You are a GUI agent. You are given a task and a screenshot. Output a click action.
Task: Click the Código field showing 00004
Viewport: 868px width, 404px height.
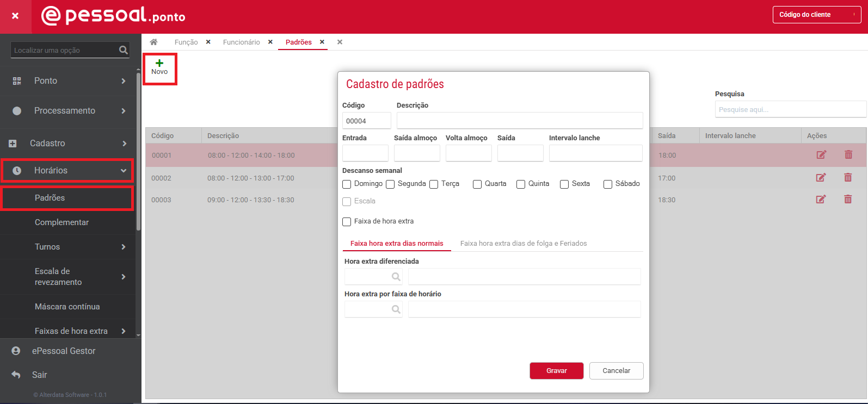tap(367, 121)
